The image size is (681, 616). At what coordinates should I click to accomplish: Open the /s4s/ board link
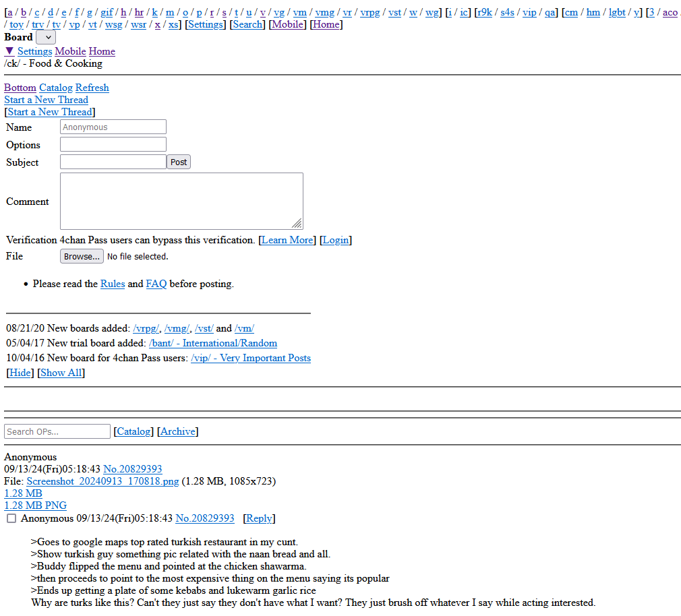point(507,12)
